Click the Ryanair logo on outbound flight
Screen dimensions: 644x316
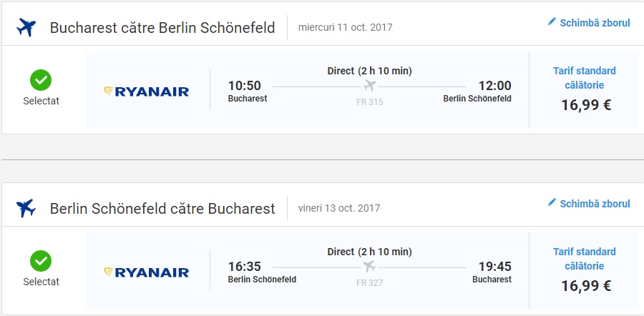click(x=147, y=91)
